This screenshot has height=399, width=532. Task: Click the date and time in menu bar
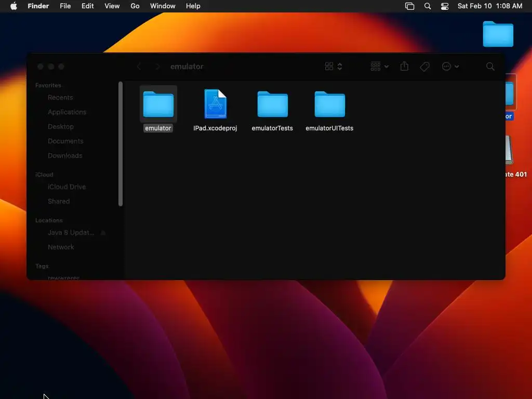(490, 6)
